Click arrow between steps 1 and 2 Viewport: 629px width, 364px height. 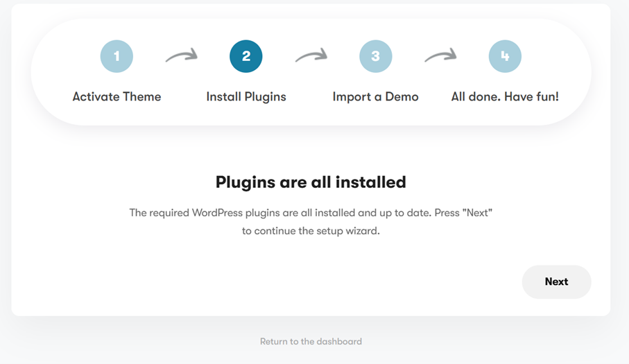click(181, 56)
